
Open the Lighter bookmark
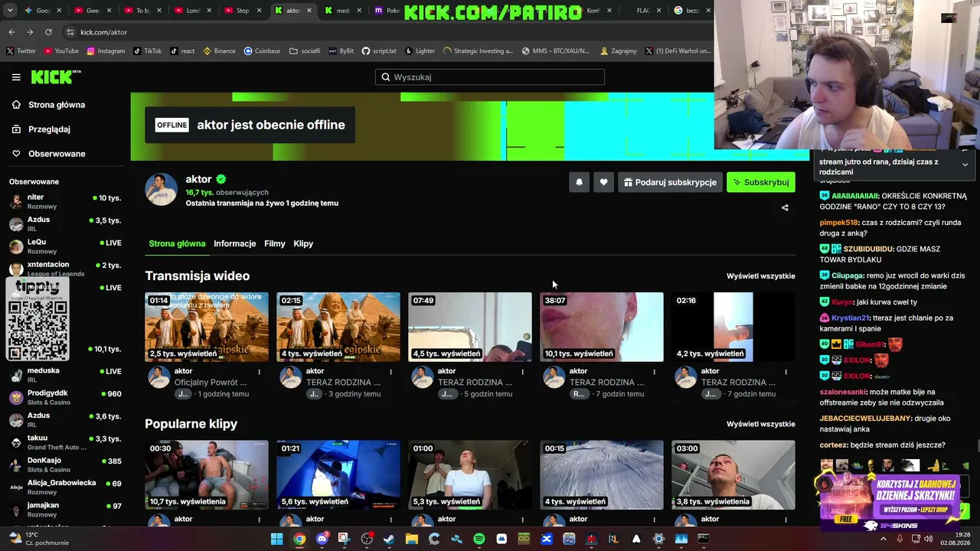(x=420, y=51)
